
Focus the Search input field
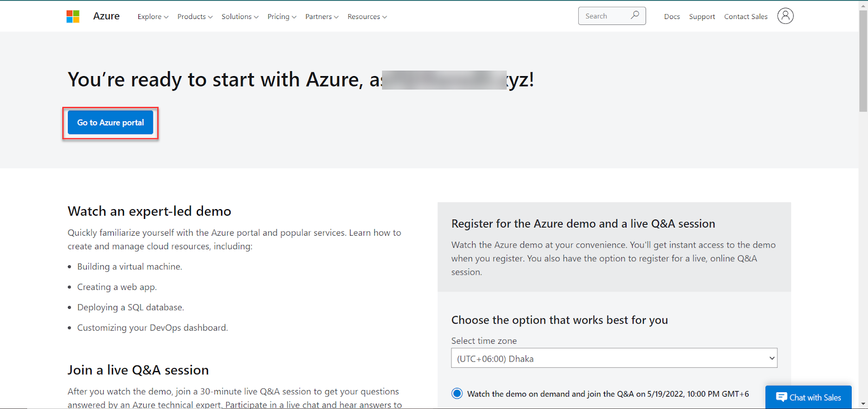(612, 16)
